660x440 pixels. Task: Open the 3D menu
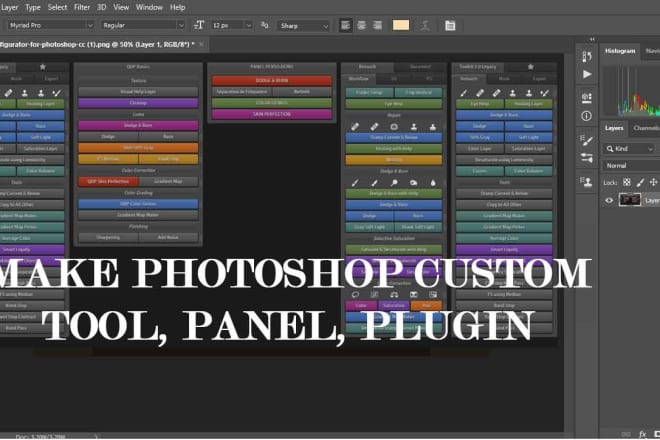pos(101,7)
